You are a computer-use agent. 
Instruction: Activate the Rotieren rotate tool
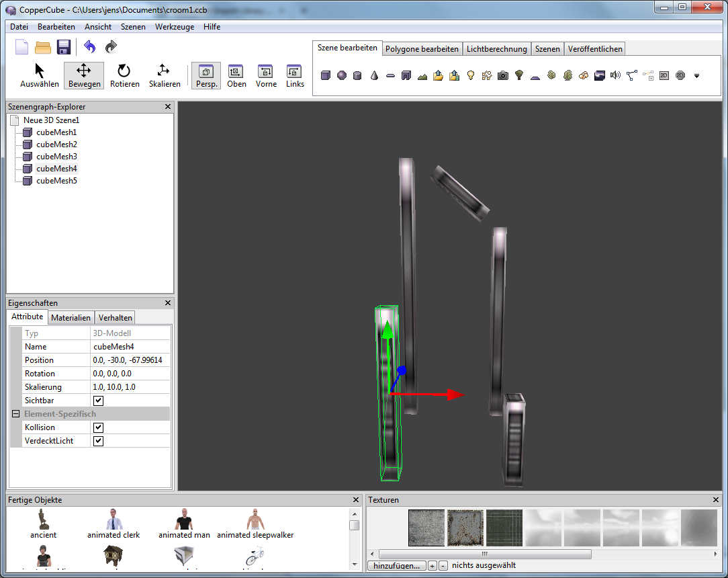point(124,75)
